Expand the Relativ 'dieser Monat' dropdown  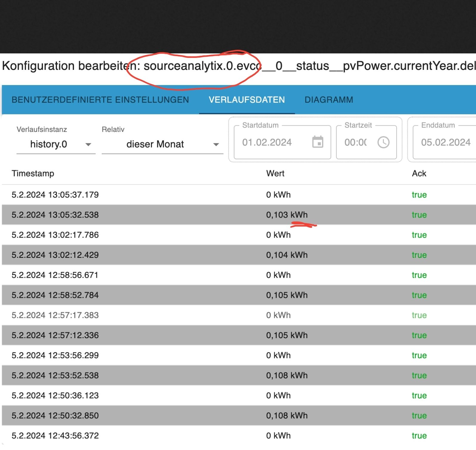tap(162, 144)
